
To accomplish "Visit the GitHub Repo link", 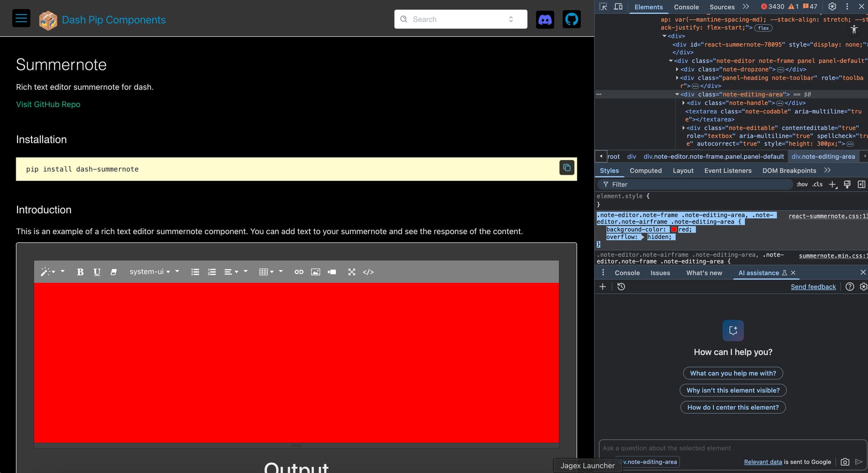I will tap(48, 104).
